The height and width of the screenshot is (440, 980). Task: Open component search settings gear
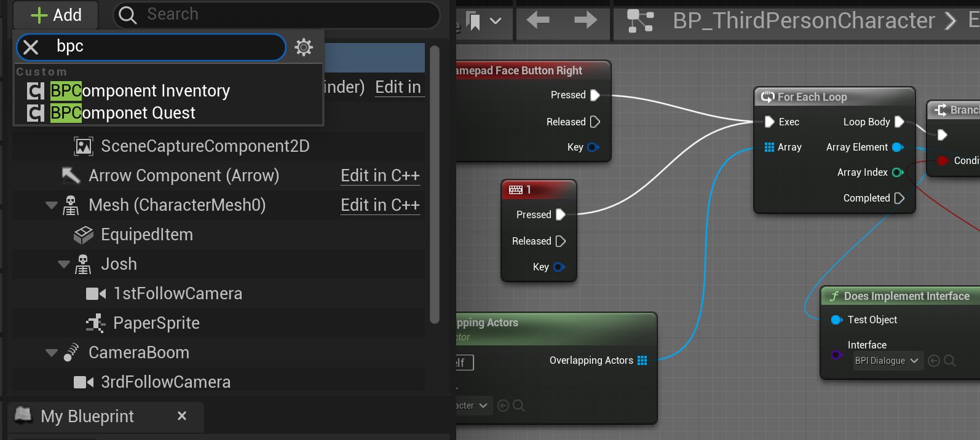[x=304, y=47]
